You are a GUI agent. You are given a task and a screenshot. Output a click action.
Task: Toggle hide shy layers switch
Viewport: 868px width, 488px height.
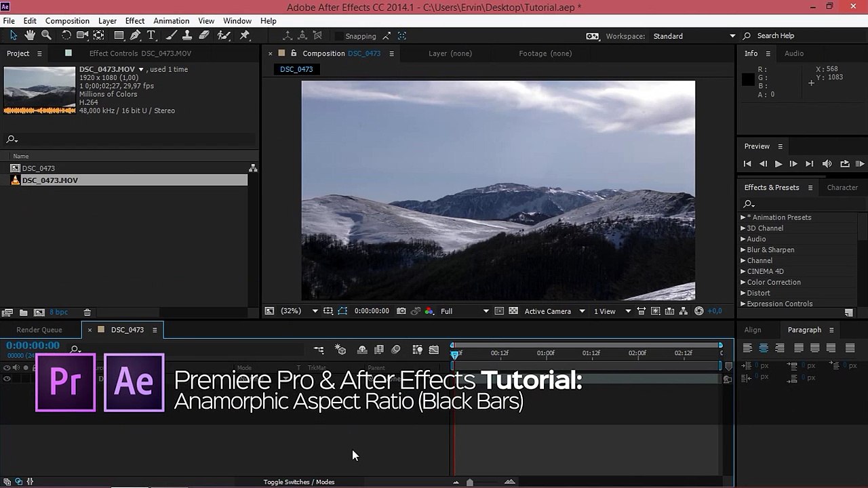tap(362, 350)
